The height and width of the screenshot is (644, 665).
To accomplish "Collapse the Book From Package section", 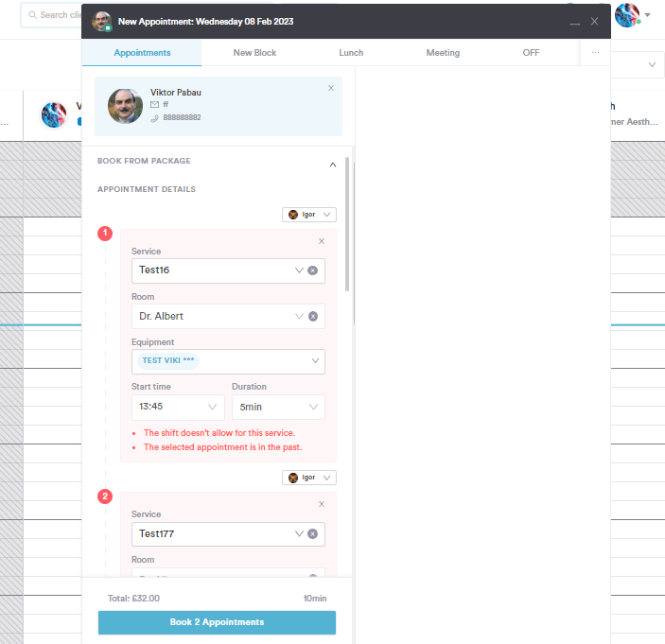I will [x=332, y=165].
